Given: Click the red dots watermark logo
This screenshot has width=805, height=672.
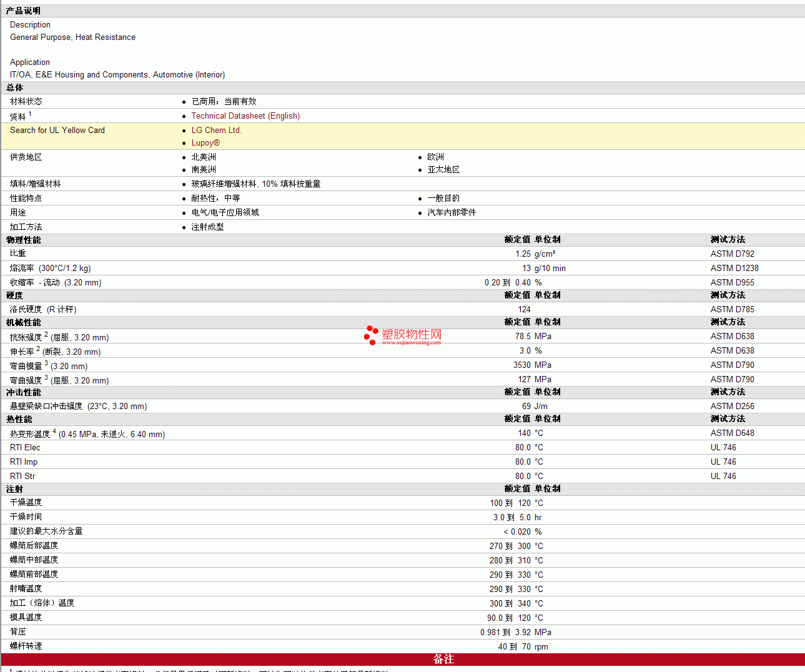Looking at the screenshot, I should (371, 335).
